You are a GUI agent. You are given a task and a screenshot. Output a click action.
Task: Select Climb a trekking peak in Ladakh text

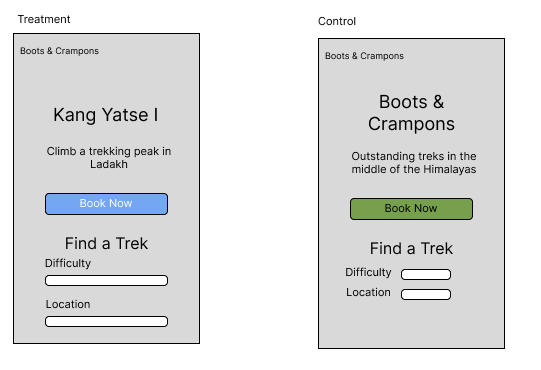pyautogui.click(x=109, y=158)
